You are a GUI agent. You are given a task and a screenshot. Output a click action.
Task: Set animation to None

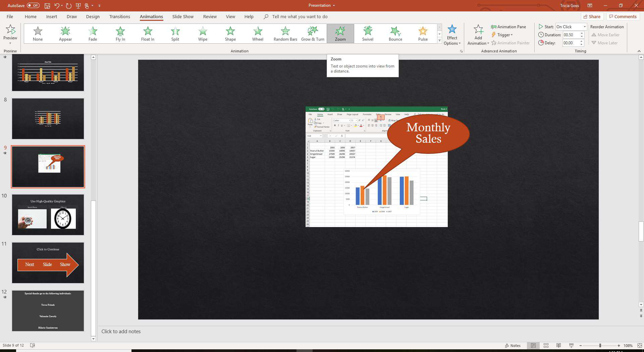38,34
